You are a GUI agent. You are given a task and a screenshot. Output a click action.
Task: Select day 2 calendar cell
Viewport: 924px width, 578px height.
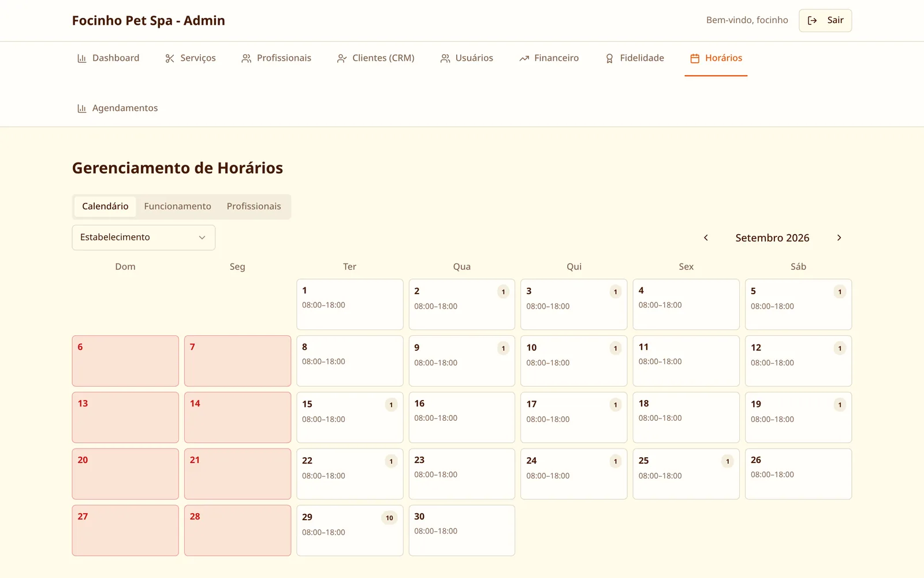tap(462, 305)
